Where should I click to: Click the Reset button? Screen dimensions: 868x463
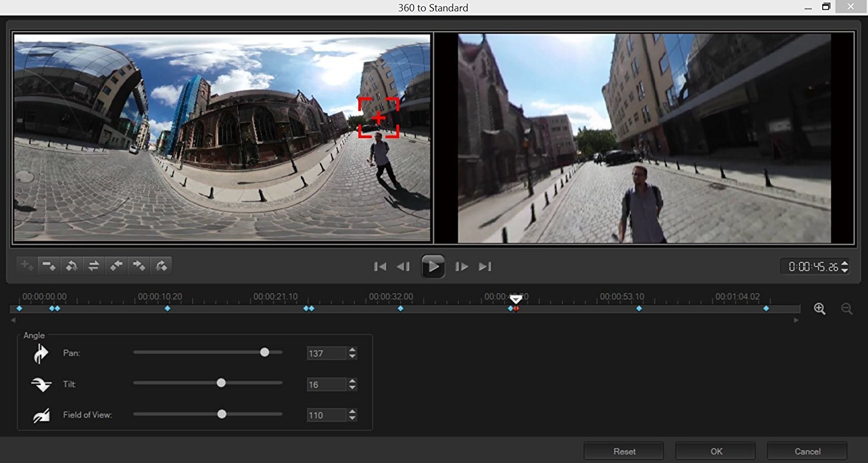pos(624,451)
